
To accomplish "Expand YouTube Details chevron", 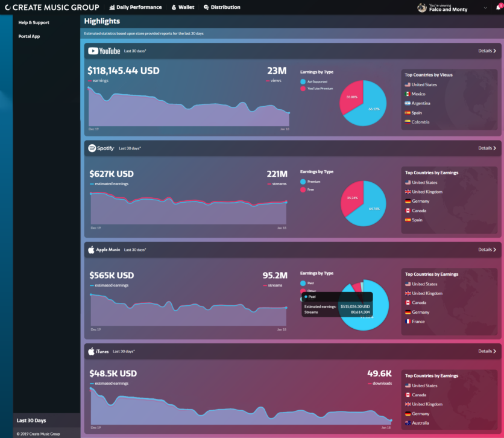I will (495, 51).
